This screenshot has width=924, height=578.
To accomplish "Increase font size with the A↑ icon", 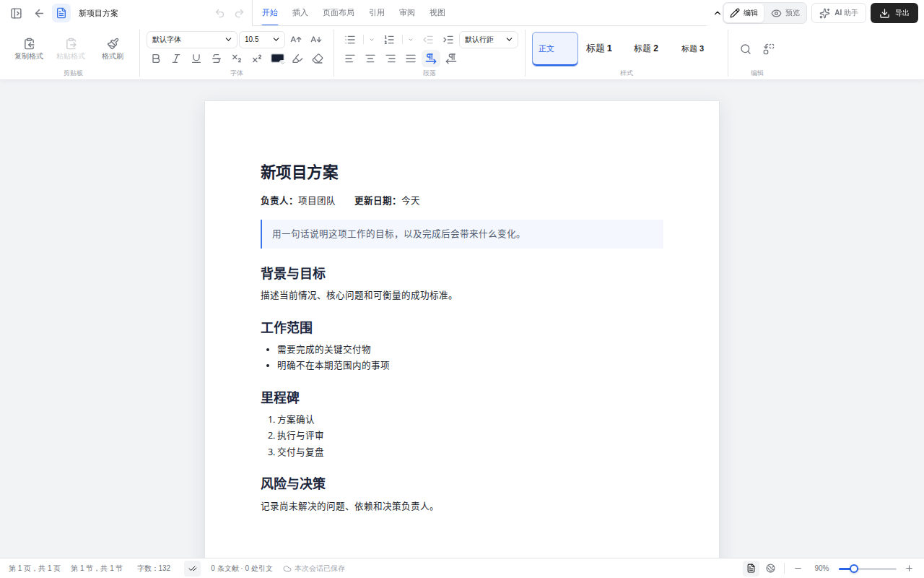I will (296, 40).
